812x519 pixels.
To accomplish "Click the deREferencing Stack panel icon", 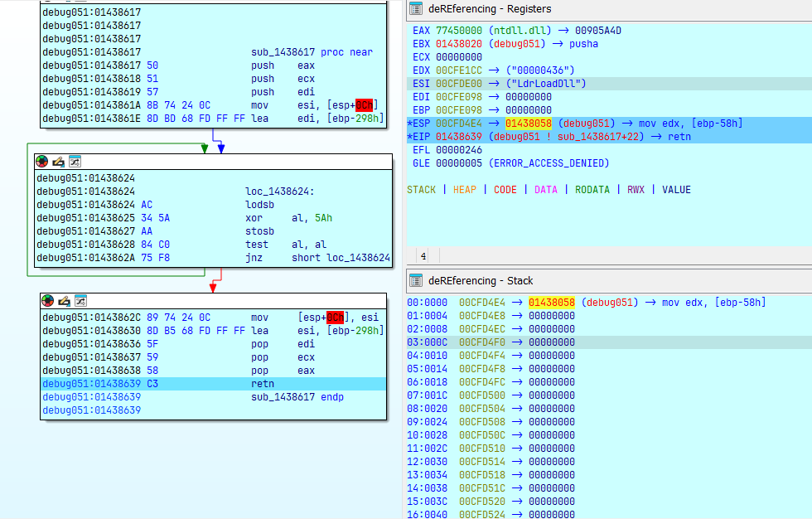I will click(414, 281).
